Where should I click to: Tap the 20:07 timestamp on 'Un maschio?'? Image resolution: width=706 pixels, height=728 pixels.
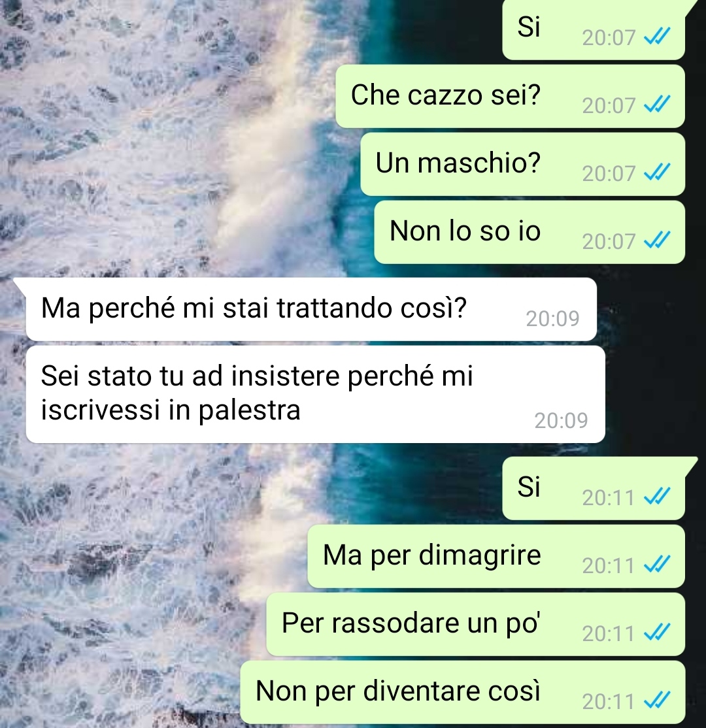coord(609,174)
